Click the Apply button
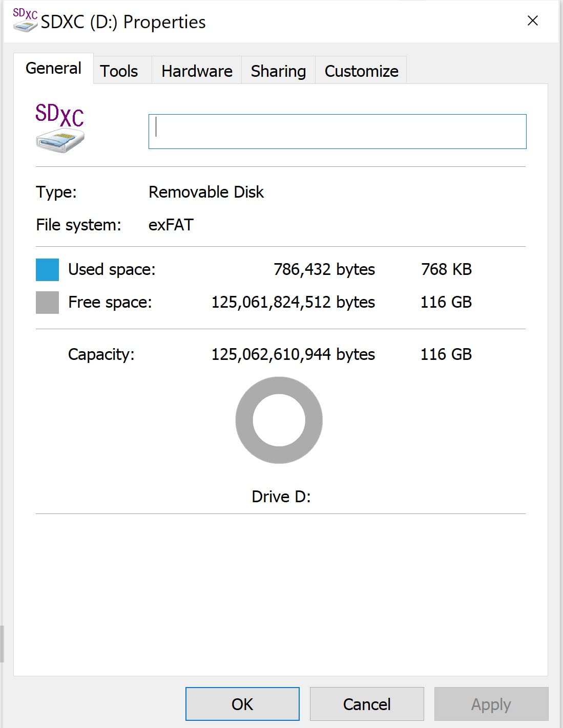The width and height of the screenshot is (563, 728). tap(491, 704)
